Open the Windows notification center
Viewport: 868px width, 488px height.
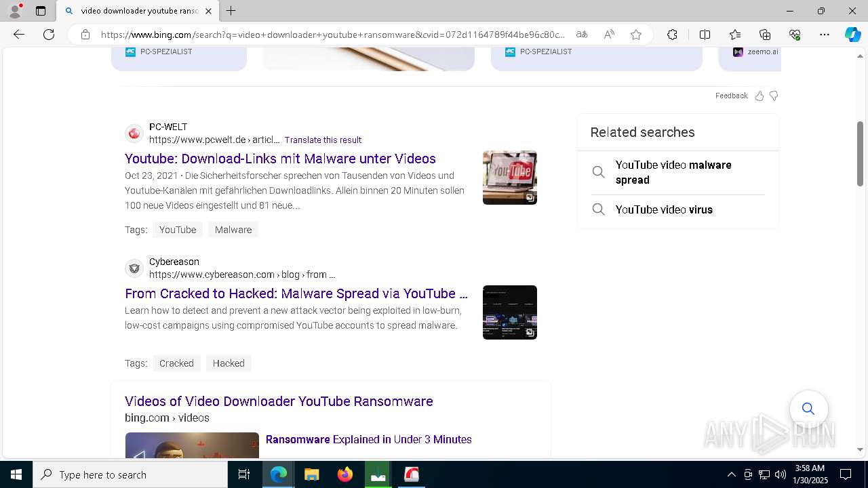coord(846,474)
